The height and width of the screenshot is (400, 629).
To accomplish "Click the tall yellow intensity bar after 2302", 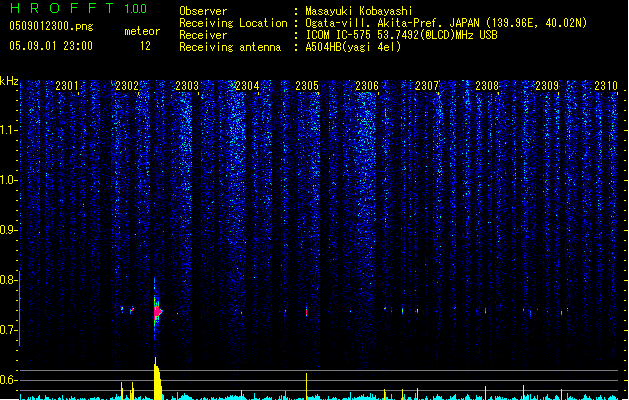I will pos(158,378).
